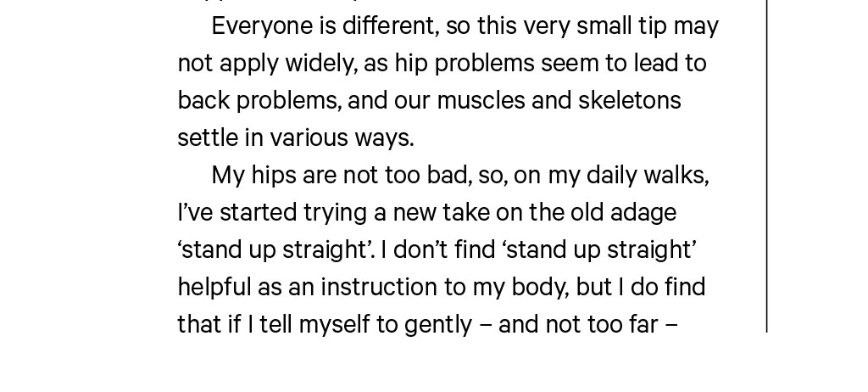Click the phrase "settle in various ways"
This screenshot has width=868, height=392.
pyautogui.click(x=296, y=138)
